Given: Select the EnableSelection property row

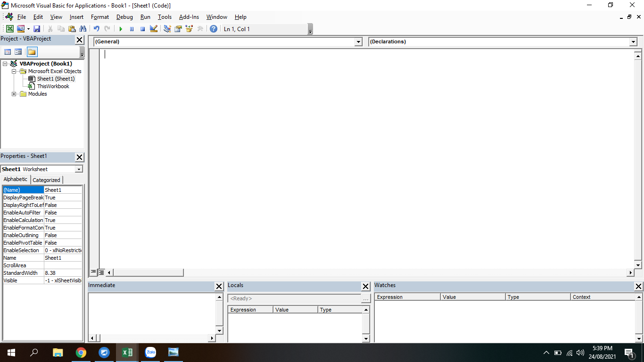Looking at the screenshot, I should point(42,250).
